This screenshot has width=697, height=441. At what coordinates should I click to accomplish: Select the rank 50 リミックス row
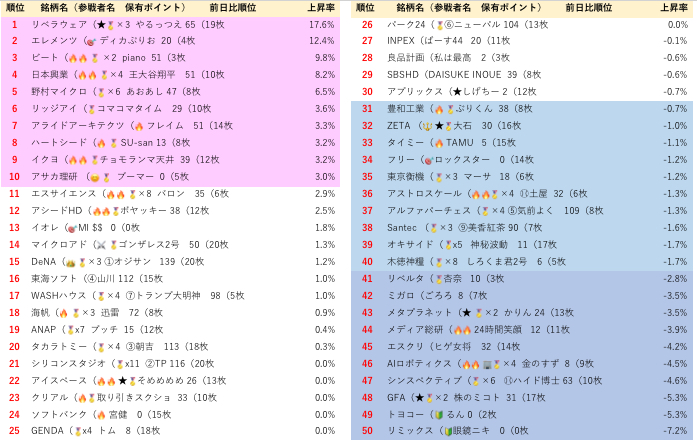click(x=522, y=431)
